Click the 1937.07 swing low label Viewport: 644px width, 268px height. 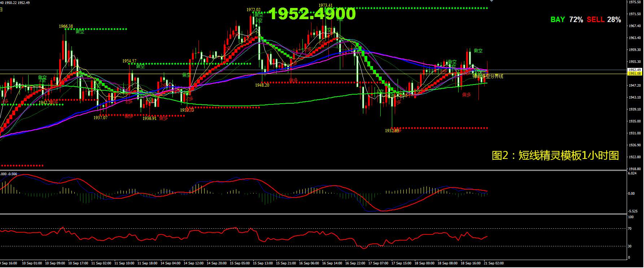click(100, 118)
